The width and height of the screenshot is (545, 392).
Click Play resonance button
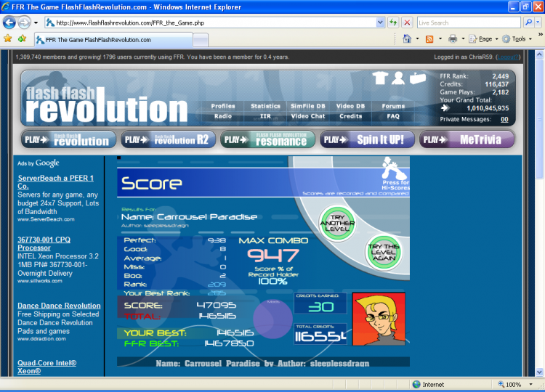(267, 139)
